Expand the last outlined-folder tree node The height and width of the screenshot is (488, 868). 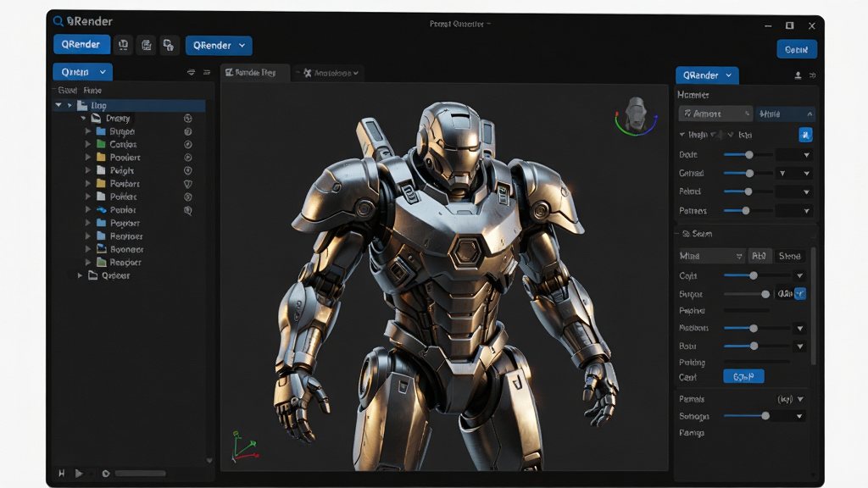pyautogui.click(x=80, y=275)
